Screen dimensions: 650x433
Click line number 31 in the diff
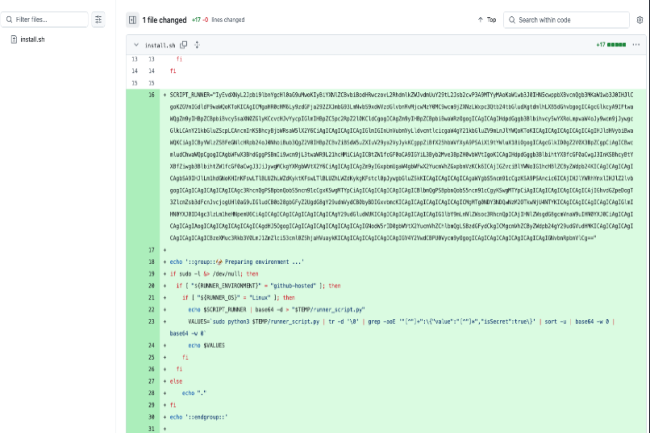pyautogui.click(x=152, y=428)
